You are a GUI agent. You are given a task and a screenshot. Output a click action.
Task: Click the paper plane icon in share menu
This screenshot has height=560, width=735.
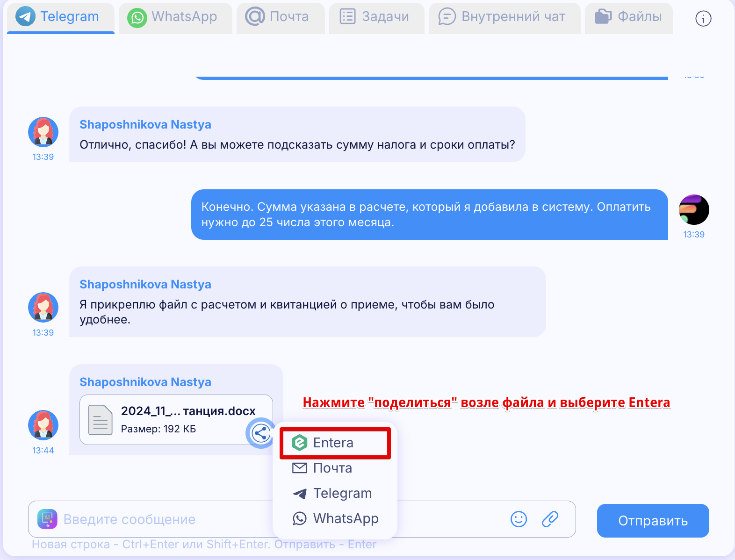pos(300,493)
